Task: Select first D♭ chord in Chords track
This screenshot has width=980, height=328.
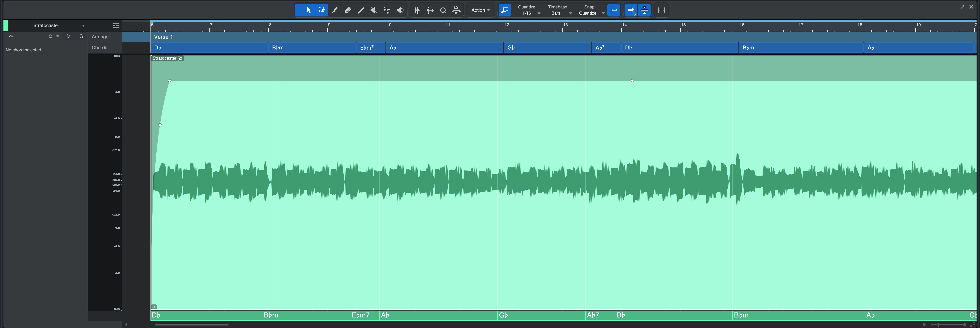Action: pos(209,48)
